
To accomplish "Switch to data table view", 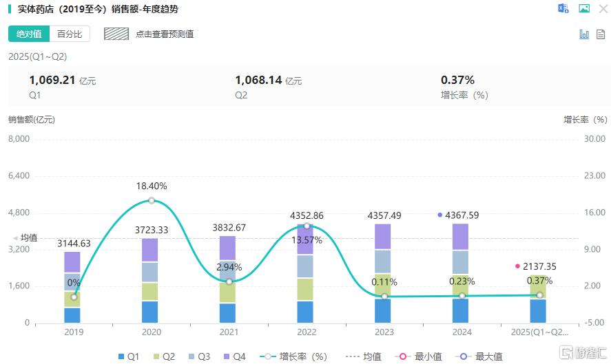I will pyautogui.click(x=601, y=34).
